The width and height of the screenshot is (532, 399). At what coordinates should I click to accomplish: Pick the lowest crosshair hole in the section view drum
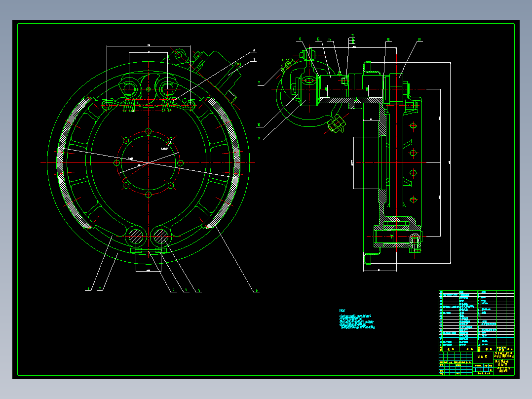(x=413, y=200)
